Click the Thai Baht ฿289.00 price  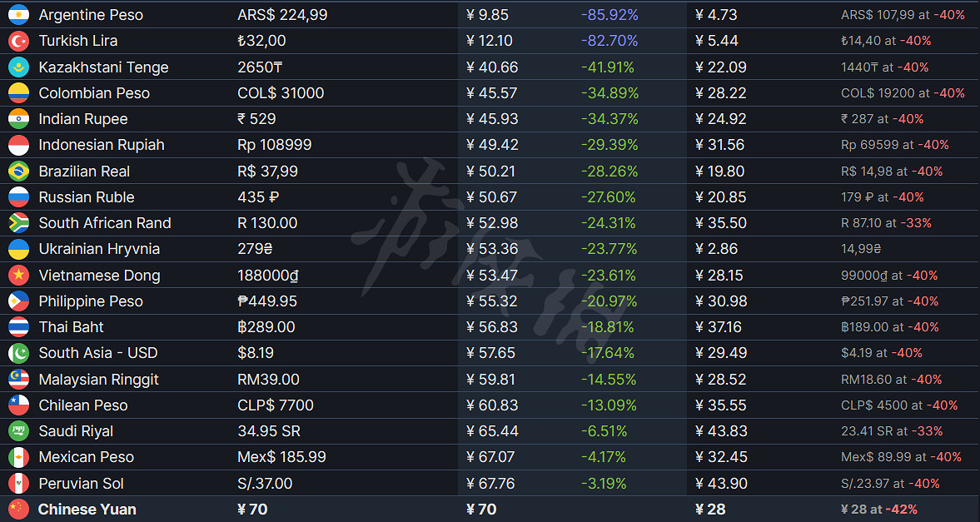tap(266, 327)
